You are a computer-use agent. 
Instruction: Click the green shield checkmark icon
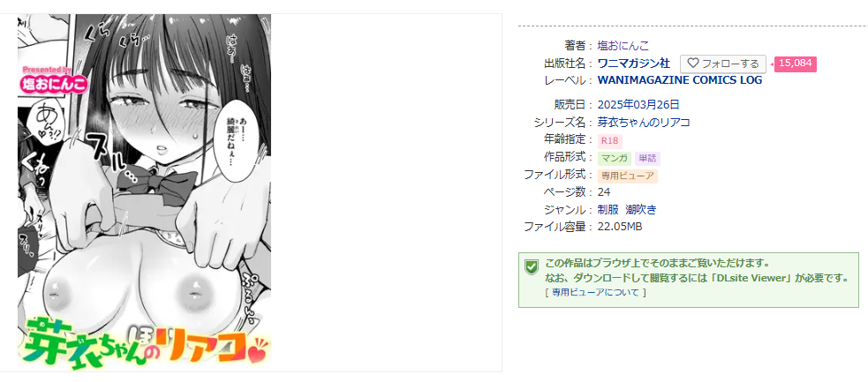click(x=531, y=267)
